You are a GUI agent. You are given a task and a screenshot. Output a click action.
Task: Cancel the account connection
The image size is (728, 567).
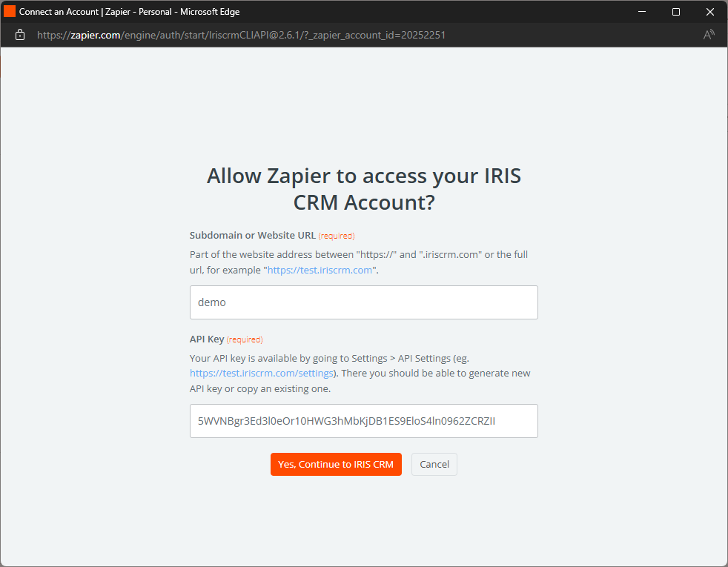[434, 464]
